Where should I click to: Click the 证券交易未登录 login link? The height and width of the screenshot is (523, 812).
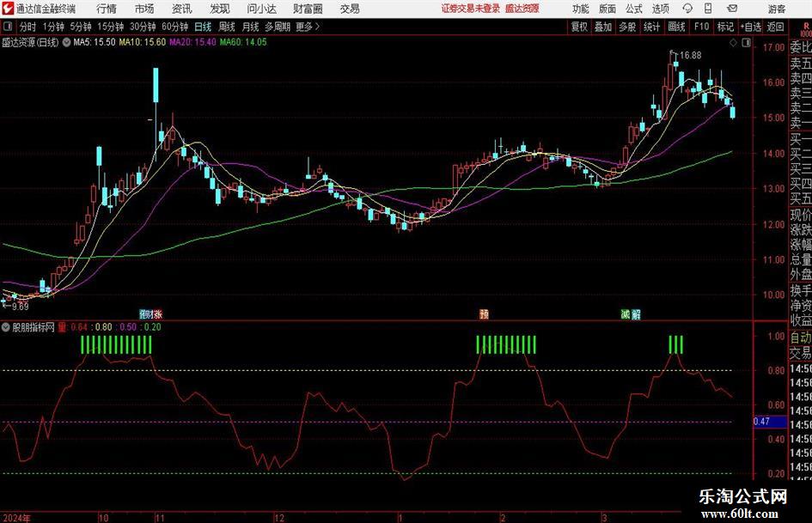(470, 9)
